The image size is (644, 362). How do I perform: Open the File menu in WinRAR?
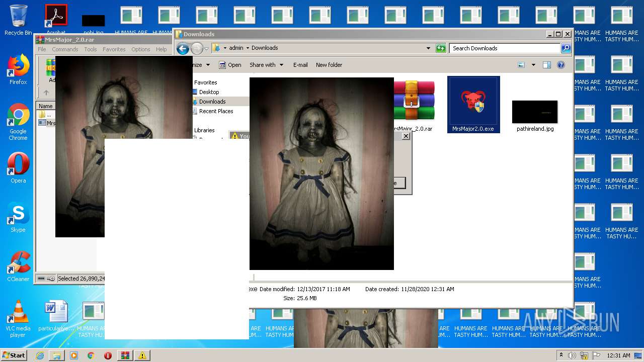pos(42,49)
